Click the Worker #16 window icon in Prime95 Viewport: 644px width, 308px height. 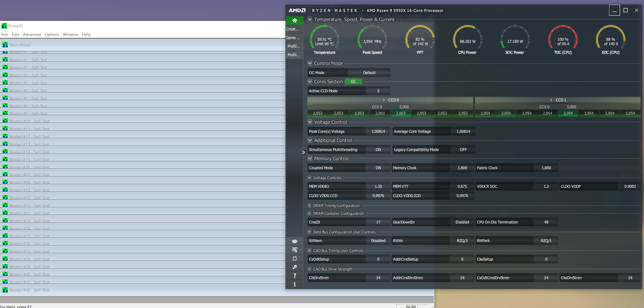[x=5, y=168]
